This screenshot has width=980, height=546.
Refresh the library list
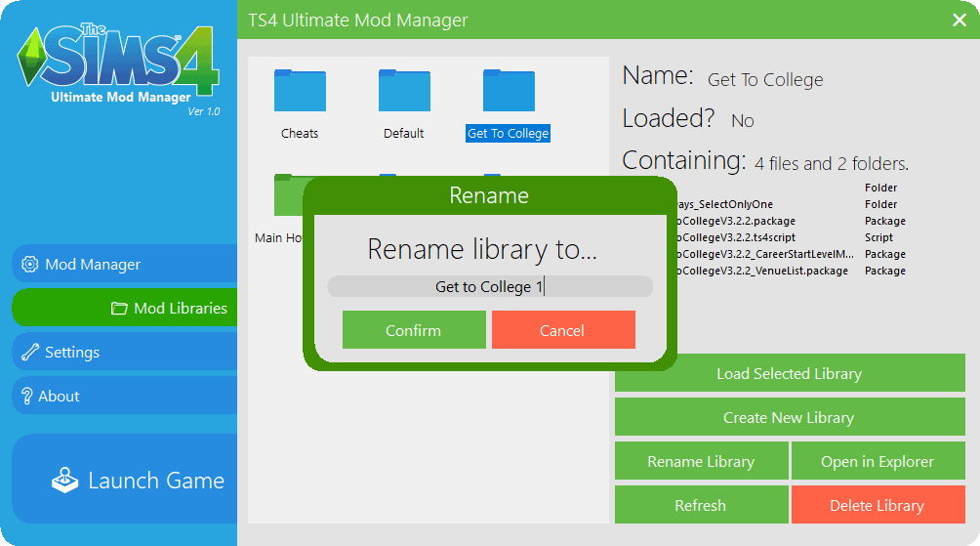tap(700, 505)
